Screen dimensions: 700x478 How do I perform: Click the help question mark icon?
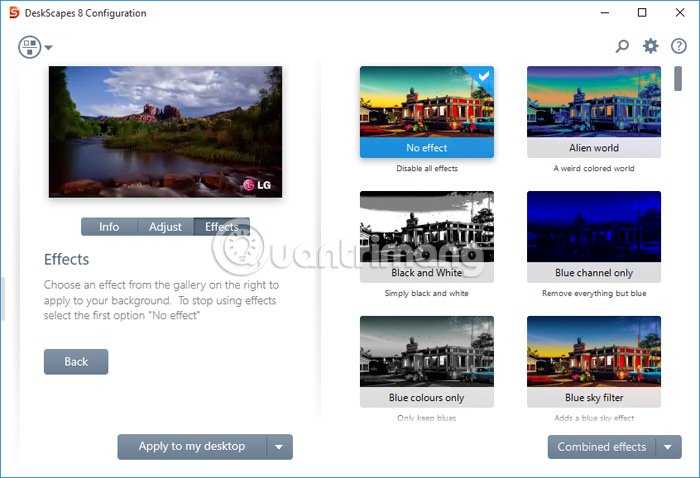tap(679, 46)
